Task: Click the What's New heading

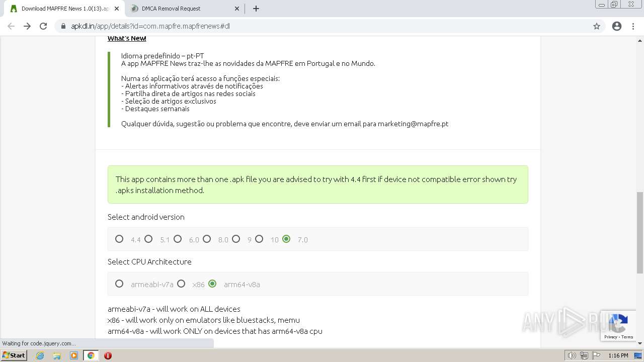Action: (x=127, y=38)
